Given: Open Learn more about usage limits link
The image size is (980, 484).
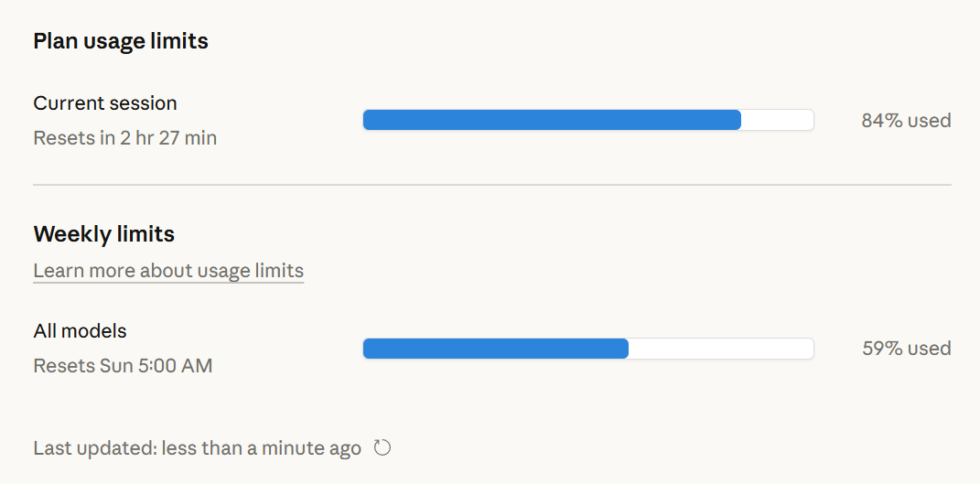Looking at the screenshot, I should point(168,271).
